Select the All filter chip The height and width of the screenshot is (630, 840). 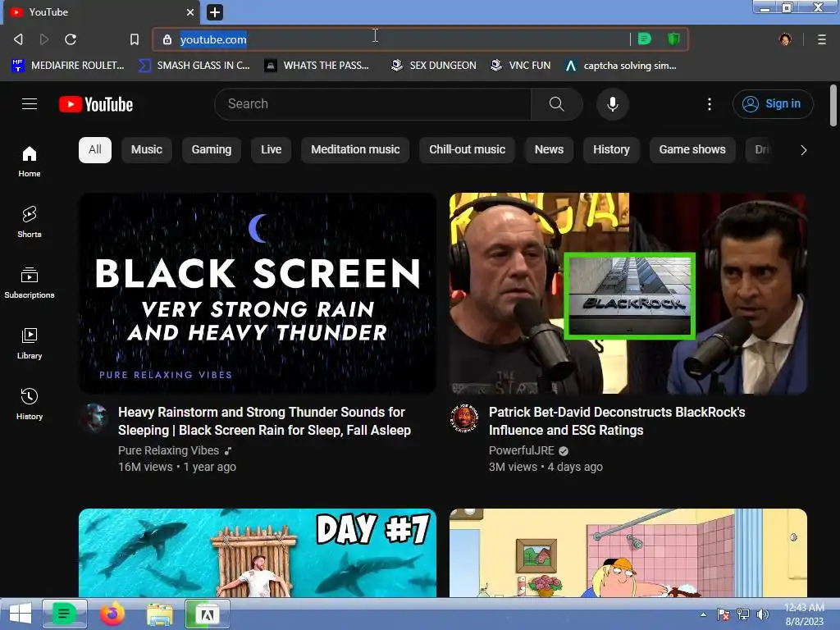click(x=95, y=150)
